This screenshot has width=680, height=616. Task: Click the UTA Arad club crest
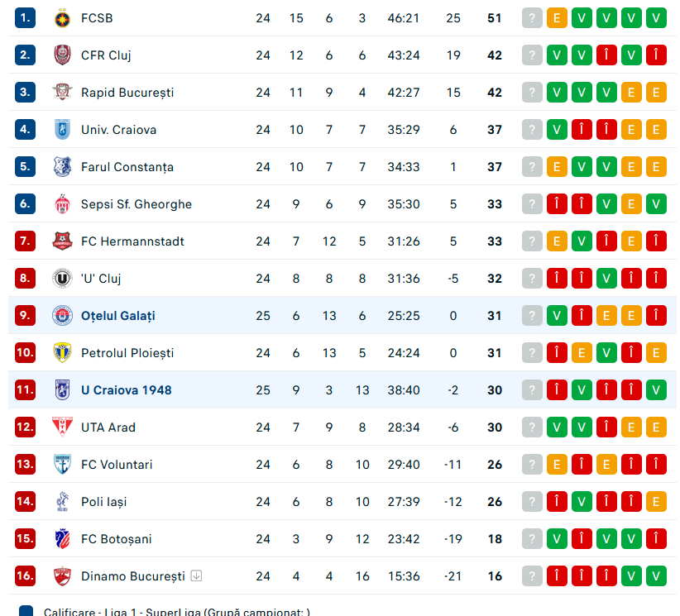(x=62, y=427)
